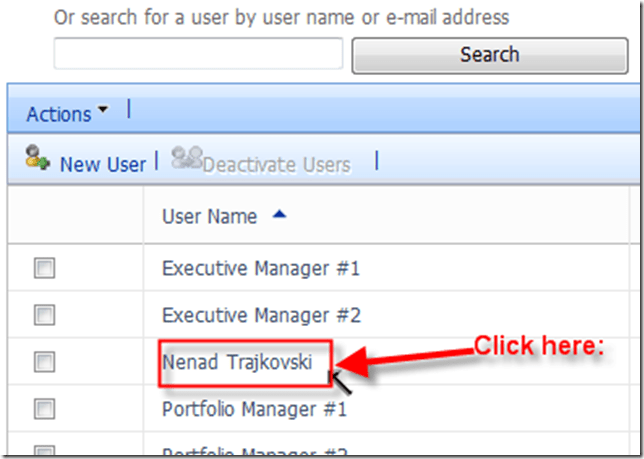
Task: Expand the Actions dropdown arrow
Action: (x=102, y=112)
